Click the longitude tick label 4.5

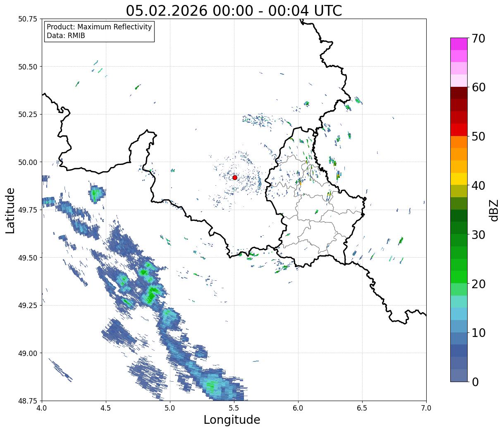[x=106, y=408]
